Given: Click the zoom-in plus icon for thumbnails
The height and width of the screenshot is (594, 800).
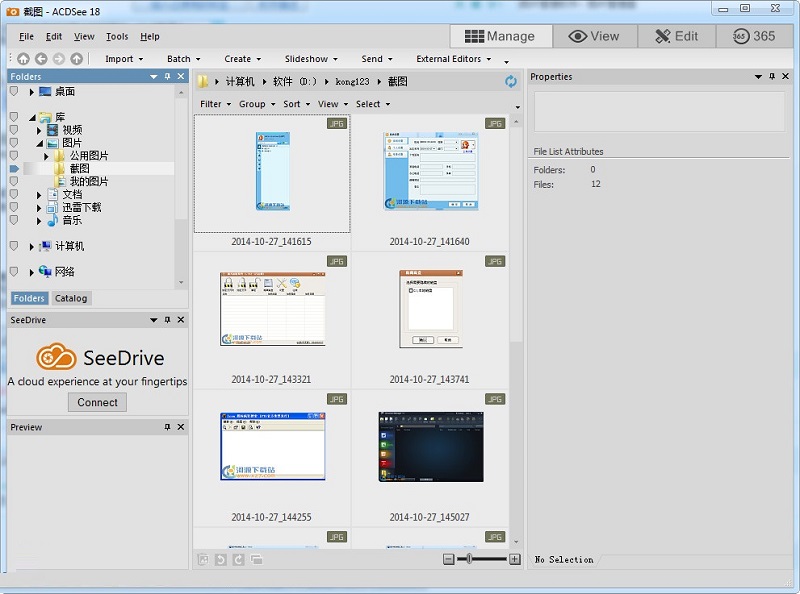Looking at the screenshot, I should pyautogui.click(x=514, y=559).
